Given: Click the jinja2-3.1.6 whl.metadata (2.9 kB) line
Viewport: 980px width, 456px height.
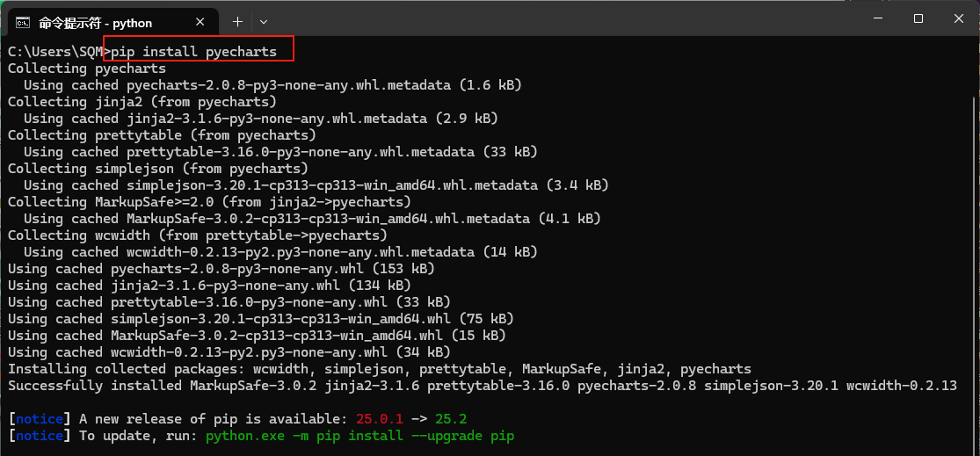Looking at the screenshot, I should click(261, 119).
